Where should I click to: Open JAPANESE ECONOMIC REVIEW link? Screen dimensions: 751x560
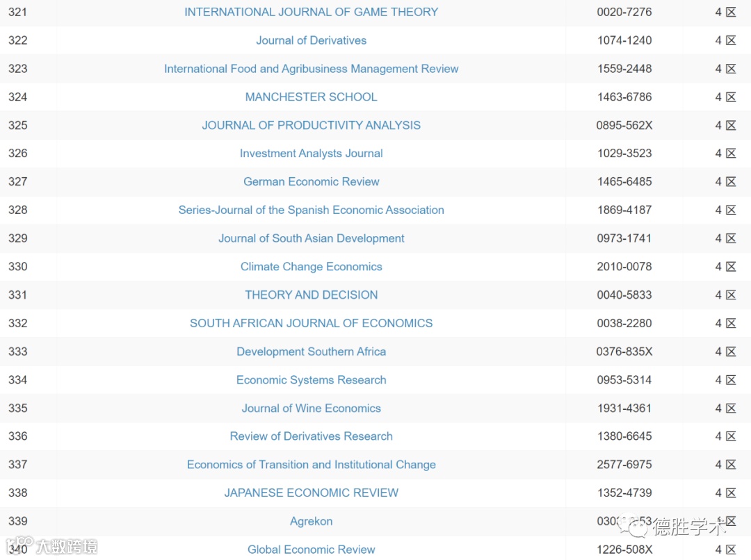pyautogui.click(x=312, y=493)
